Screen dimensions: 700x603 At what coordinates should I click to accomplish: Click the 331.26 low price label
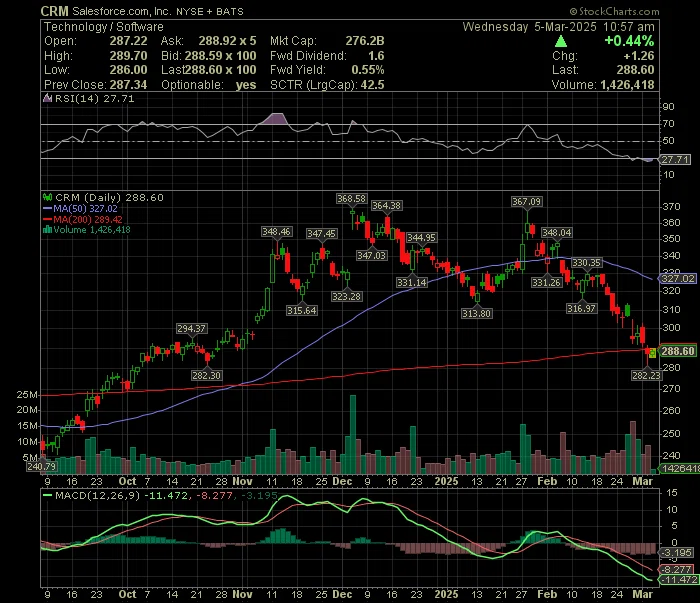(546, 283)
